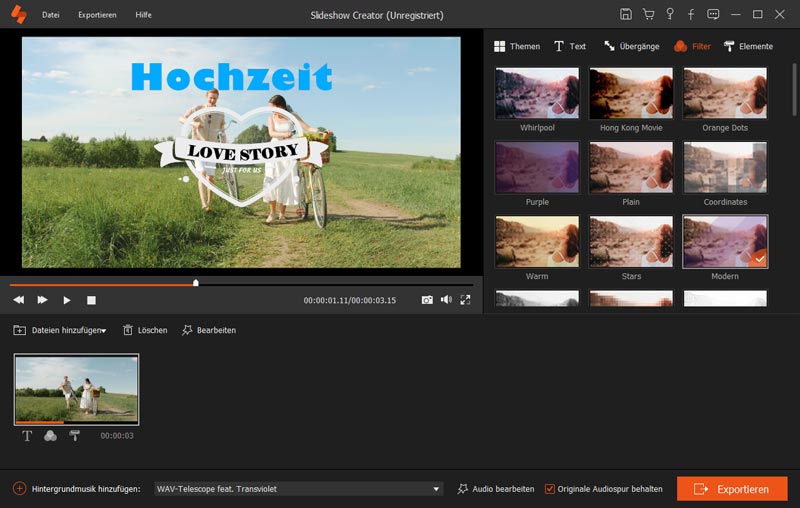This screenshot has width=800, height=508.
Task: Apply the Orange Dots filter
Action: [x=725, y=93]
